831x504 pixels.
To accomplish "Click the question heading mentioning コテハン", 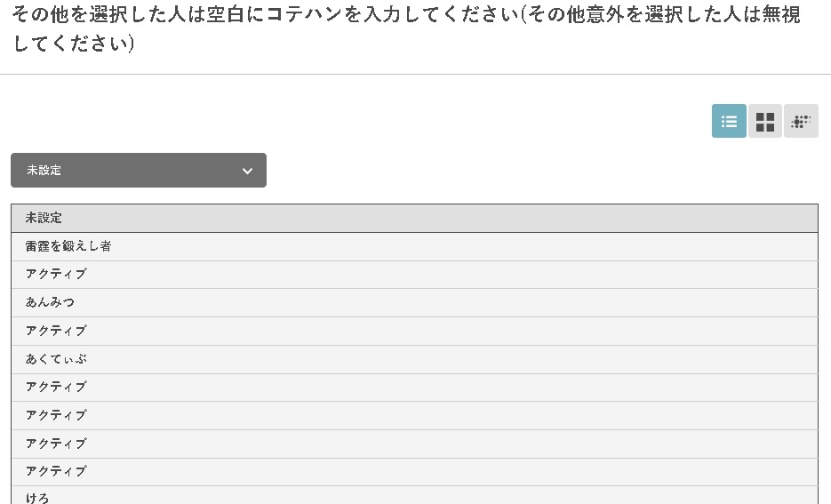I will tap(406, 28).
